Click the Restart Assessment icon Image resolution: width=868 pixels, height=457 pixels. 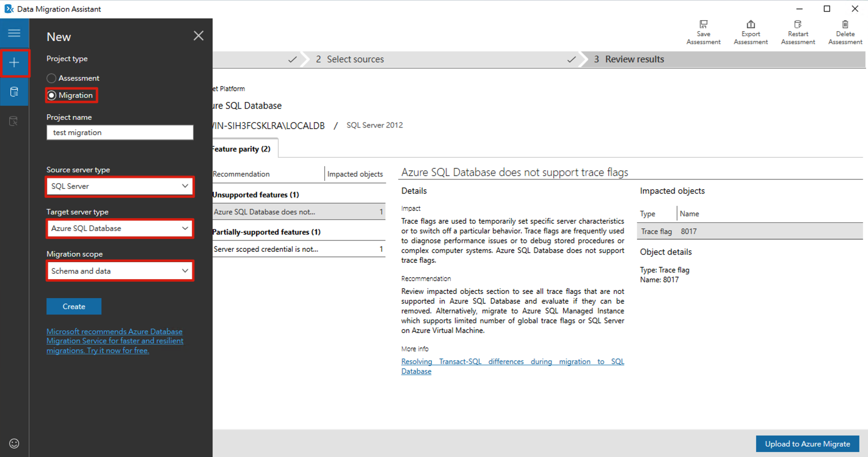(798, 25)
